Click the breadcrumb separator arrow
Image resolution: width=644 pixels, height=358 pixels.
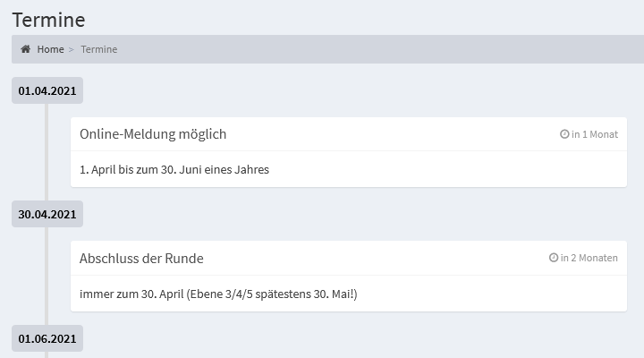click(71, 49)
